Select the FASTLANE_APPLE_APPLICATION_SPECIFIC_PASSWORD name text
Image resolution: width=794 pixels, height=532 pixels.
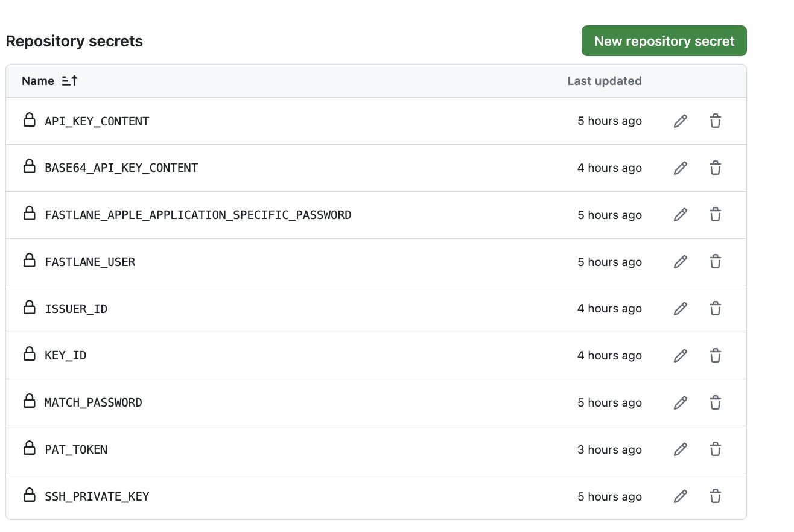pos(198,215)
